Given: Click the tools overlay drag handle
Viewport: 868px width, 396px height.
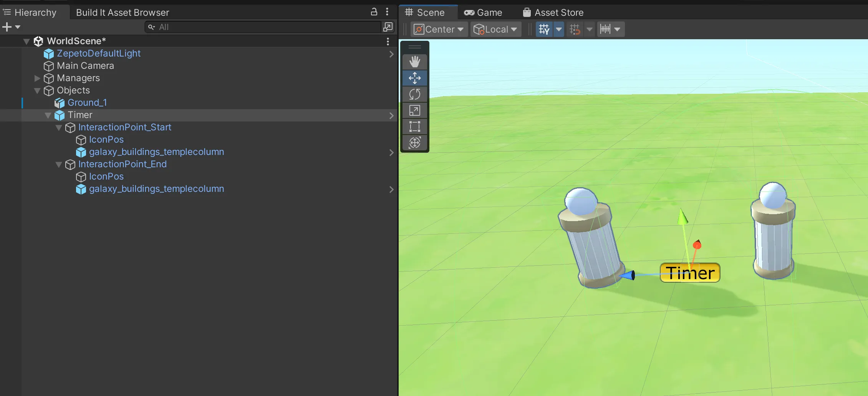Looking at the screenshot, I should 415,47.
